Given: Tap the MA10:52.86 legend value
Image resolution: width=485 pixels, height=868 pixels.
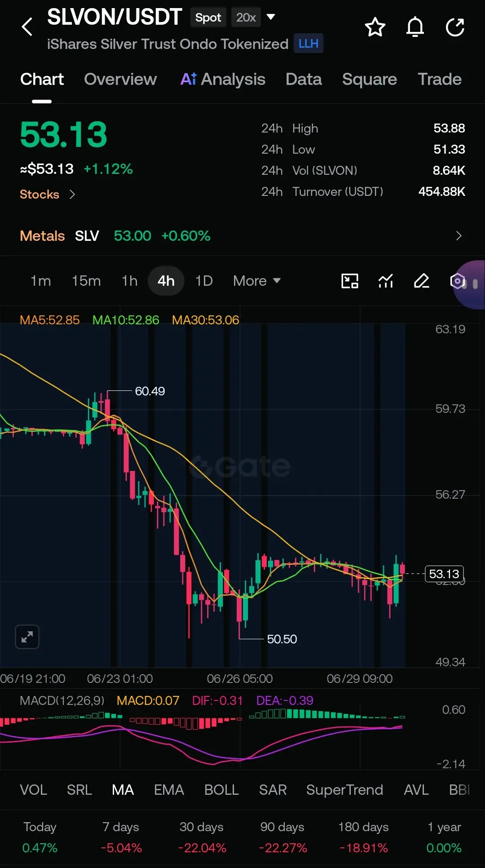Looking at the screenshot, I should [x=126, y=320].
